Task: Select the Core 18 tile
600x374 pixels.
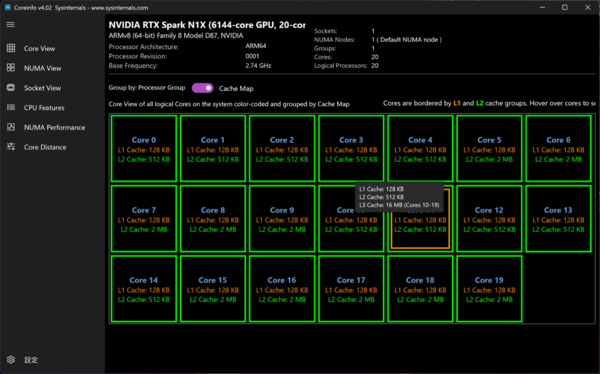Action: tap(420, 289)
